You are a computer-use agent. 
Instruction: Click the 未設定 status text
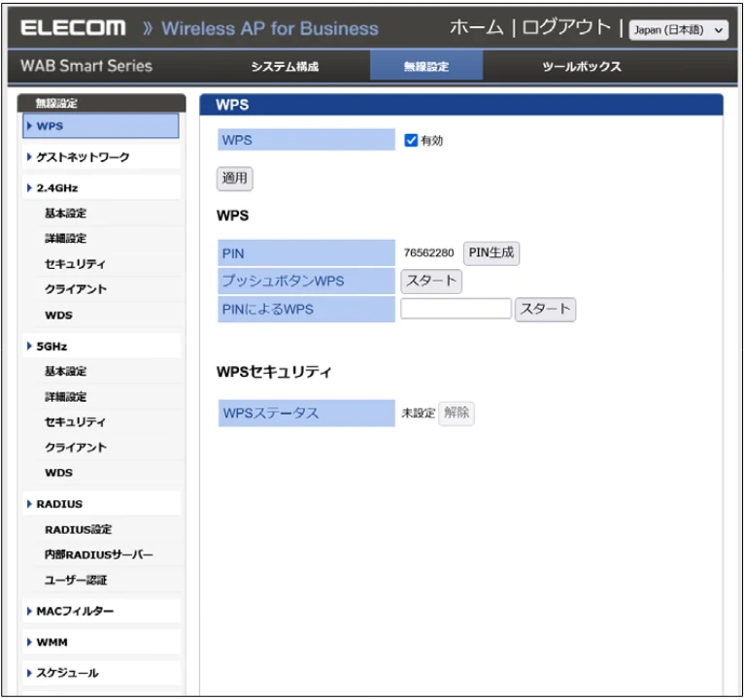(418, 414)
